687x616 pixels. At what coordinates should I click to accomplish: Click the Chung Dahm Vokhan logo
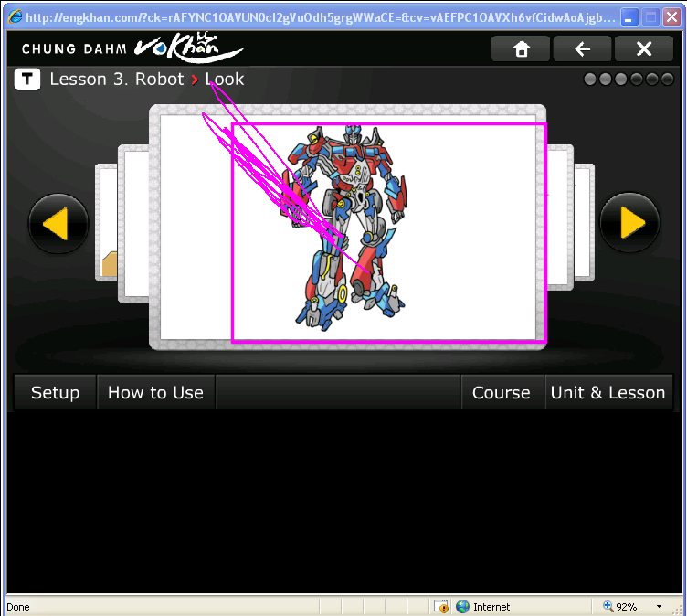[132, 48]
